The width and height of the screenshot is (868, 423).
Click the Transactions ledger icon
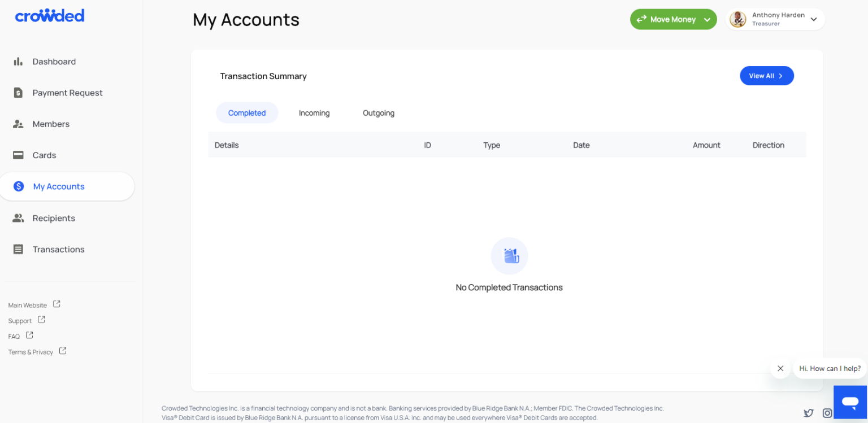pyautogui.click(x=18, y=249)
